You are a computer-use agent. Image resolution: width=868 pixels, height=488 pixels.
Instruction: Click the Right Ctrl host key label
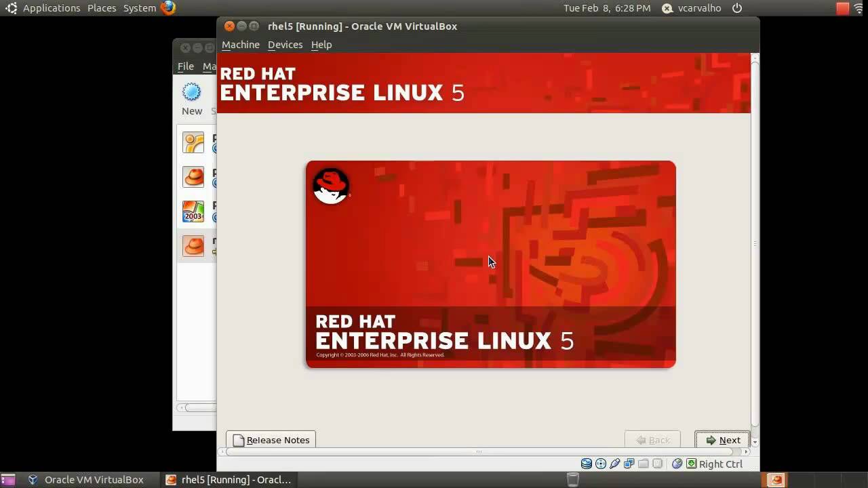(721, 464)
